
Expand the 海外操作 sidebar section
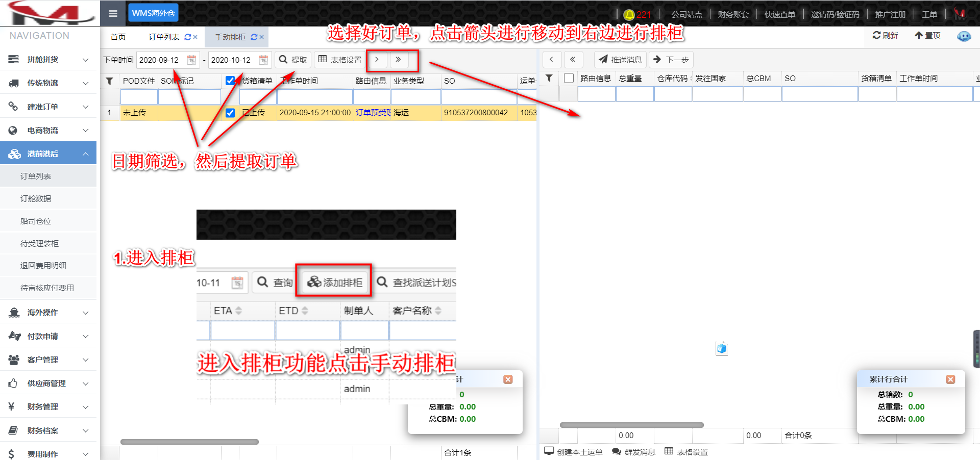coord(48,313)
